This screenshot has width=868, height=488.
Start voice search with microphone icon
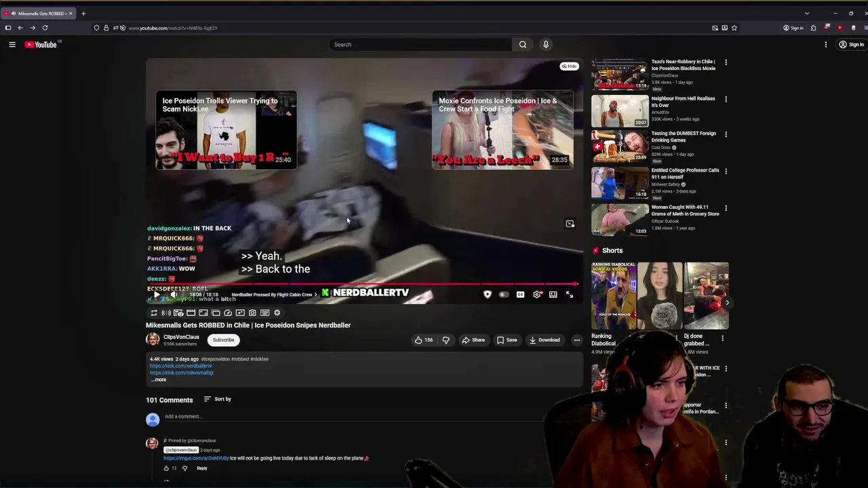click(546, 45)
